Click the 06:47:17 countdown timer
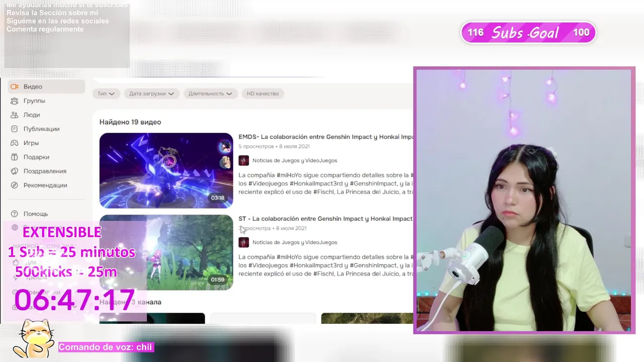The width and height of the screenshot is (644, 362). (74, 300)
